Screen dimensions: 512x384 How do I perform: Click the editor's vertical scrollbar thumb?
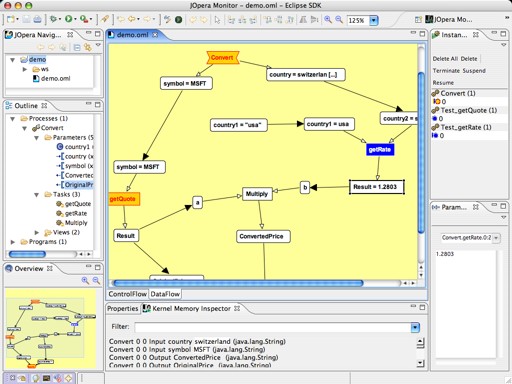[421, 152]
